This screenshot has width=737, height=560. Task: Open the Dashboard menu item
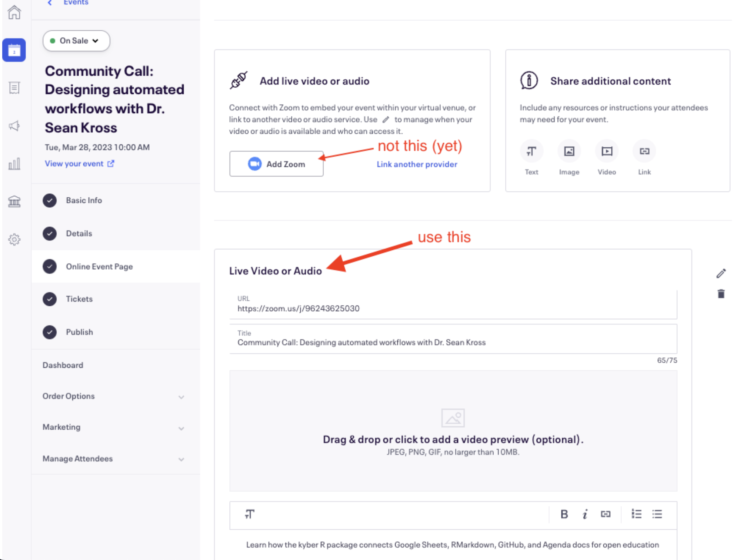63,365
